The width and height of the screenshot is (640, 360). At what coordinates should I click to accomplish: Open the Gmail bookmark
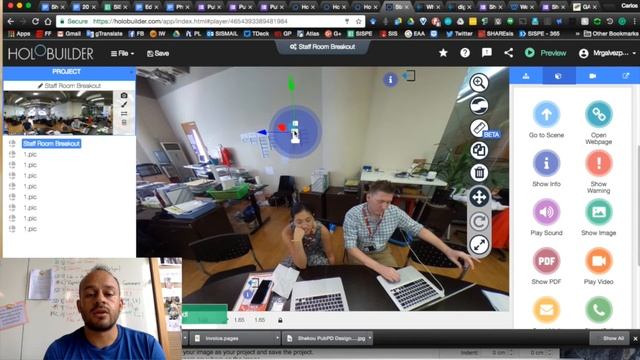point(69,34)
